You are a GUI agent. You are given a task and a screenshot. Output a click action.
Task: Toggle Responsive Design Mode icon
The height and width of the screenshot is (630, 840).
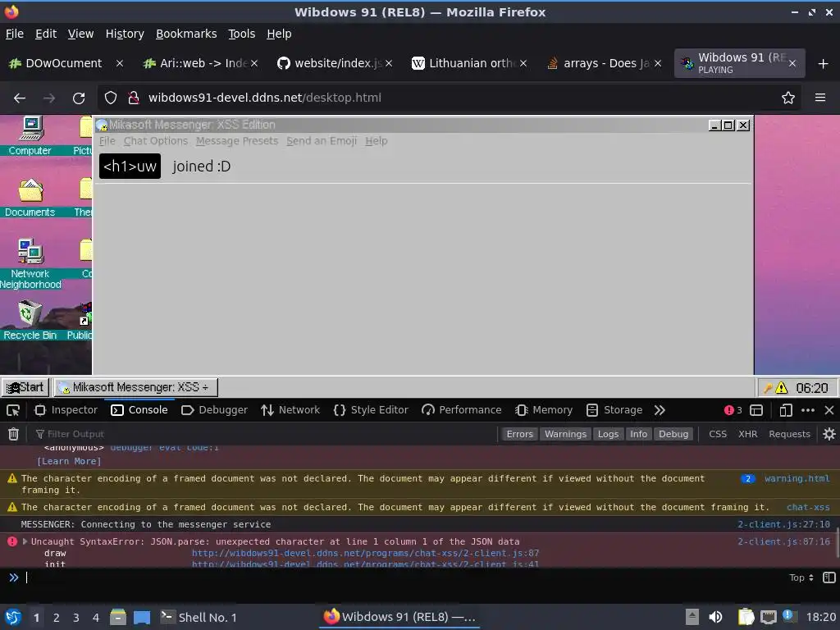(x=786, y=410)
